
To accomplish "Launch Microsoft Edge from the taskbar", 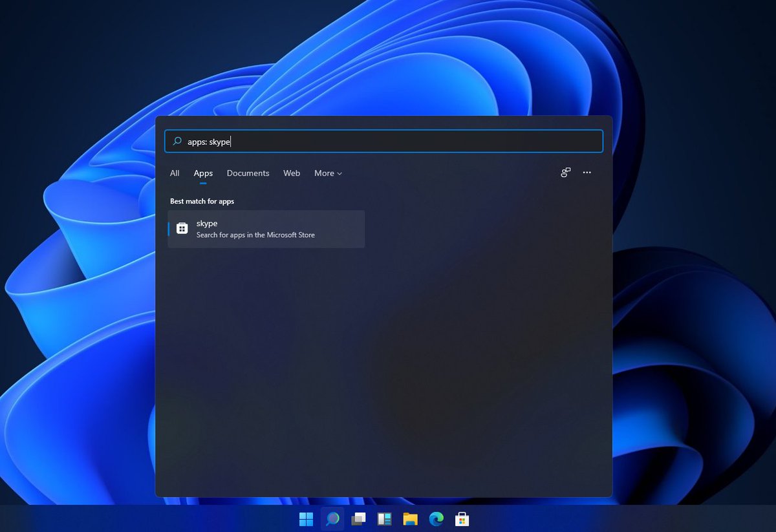I will pyautogui.click(x=436, y=519).
